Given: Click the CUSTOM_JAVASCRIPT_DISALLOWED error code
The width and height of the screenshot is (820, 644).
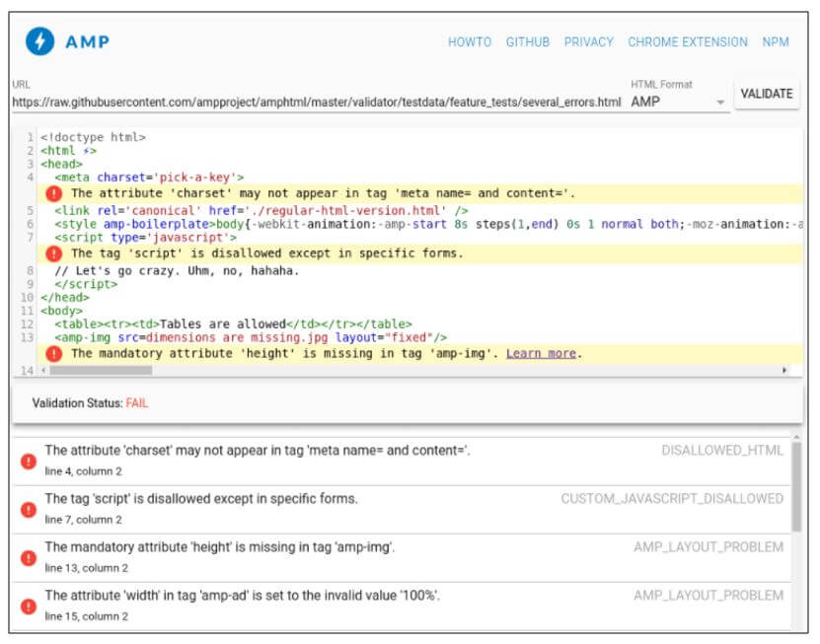Looking at the screenshot, I should [672, 499].
